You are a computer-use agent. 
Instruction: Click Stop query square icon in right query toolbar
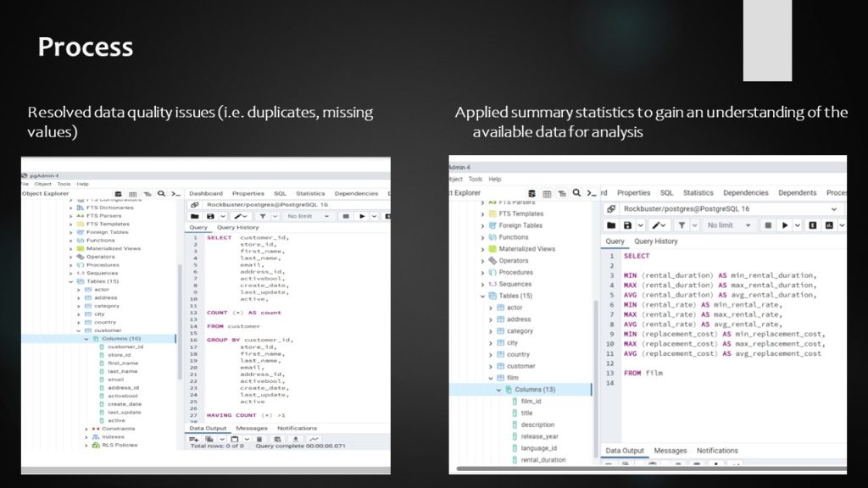pyautogui.click(x=767, y=225)
